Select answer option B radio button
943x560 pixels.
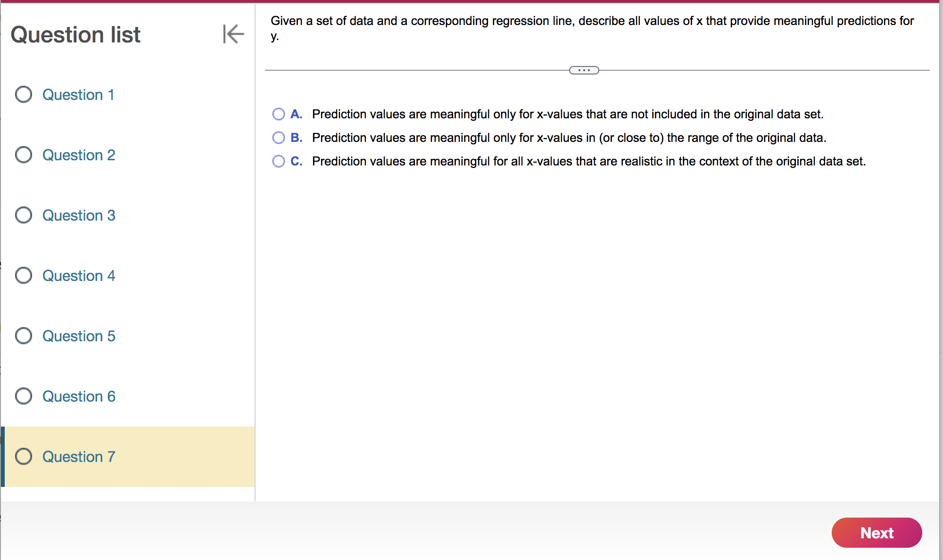279,138
